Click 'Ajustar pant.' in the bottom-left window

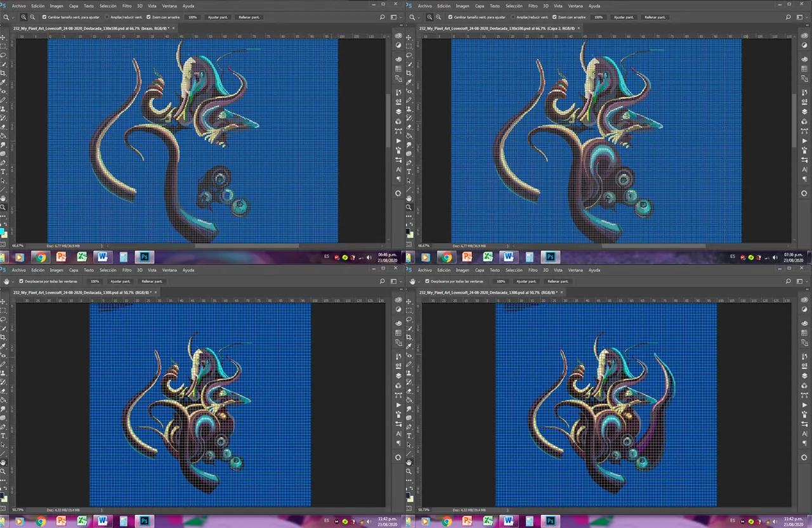120,281
